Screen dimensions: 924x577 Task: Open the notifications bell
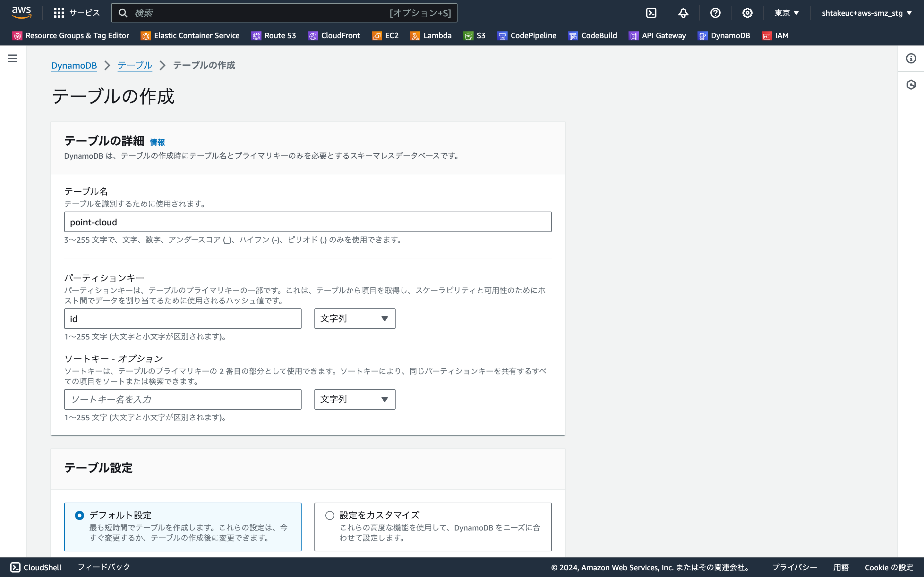click(683, 13)
